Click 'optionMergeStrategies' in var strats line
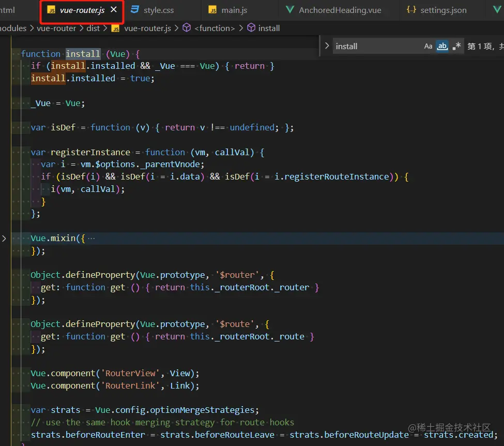The width and height of the screenshot is (504, 446). point(202,410)
